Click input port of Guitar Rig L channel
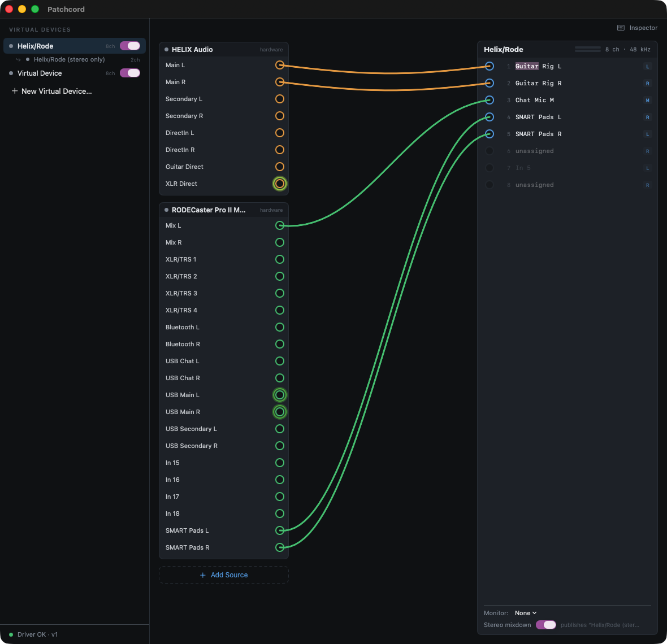The image size is (667, 644). pos(489,66)
